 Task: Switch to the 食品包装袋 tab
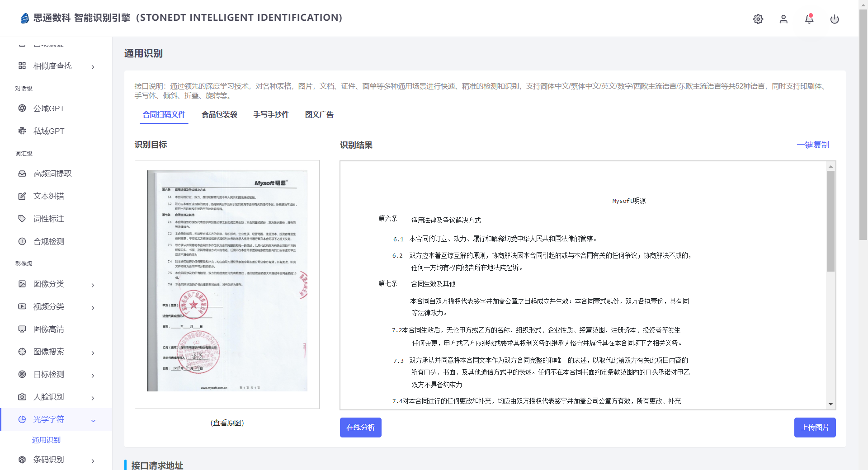coord(220,114)
